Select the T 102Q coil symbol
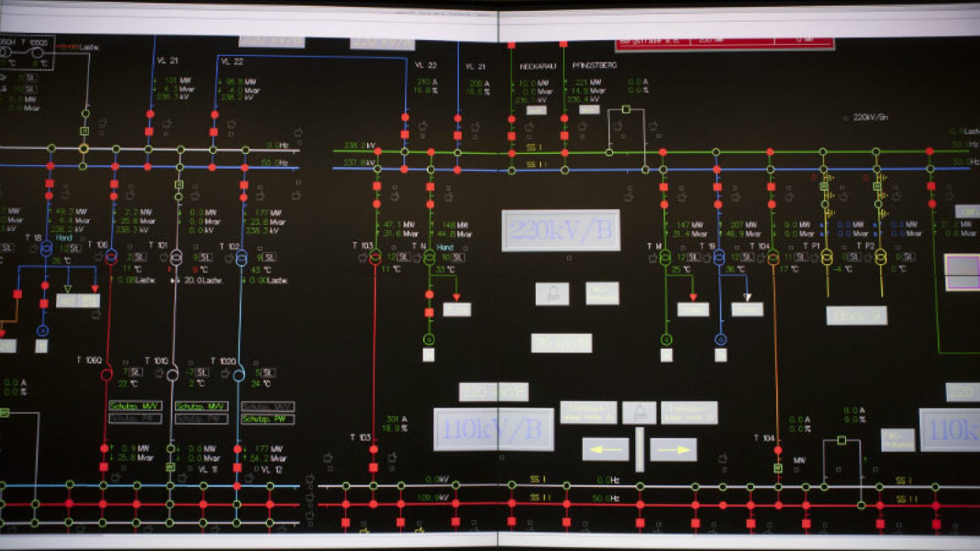This screenshot has height=551, width=980. pyautogui.click(x=239, y=375)
